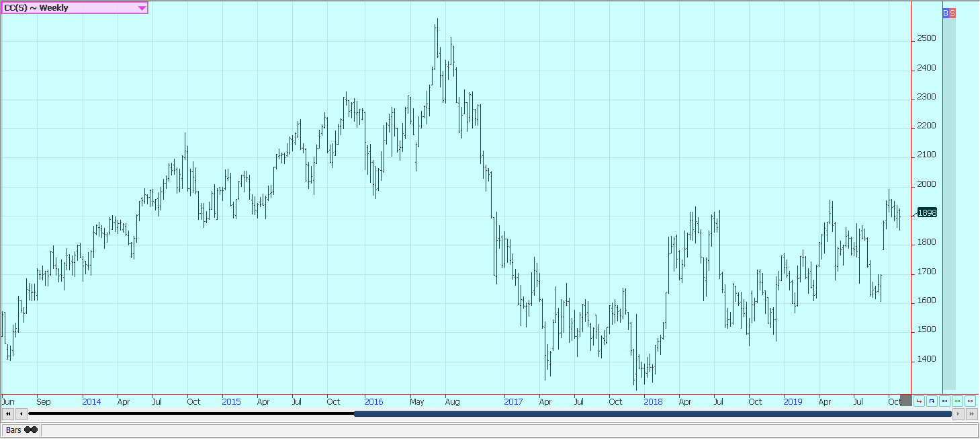Click the 2018 year label on time axis

653,402
